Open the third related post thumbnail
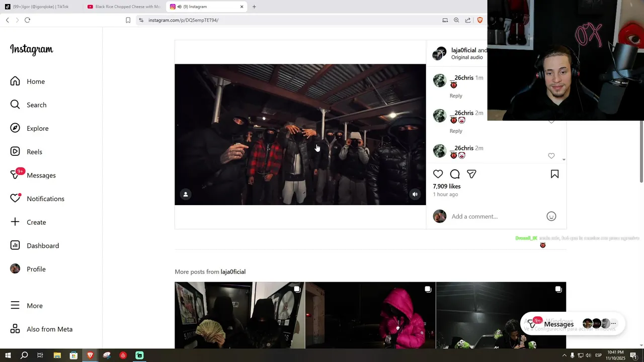Viewport: 644px width, 362px height. [x=501, y=315]
